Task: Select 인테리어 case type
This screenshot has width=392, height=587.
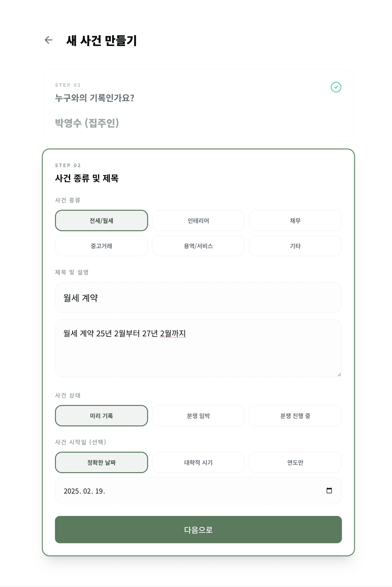Action: click(x=198, y=220)
